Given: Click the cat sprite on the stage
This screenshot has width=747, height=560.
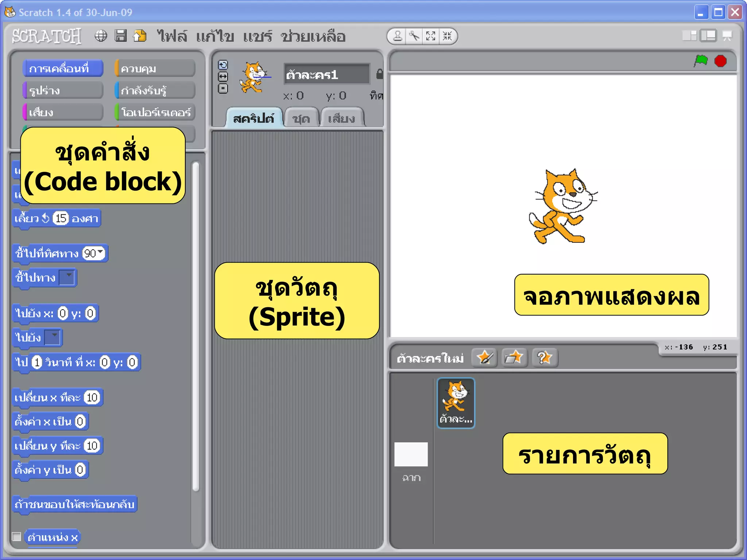Looking at the screenshot, I should [x=563, y=206].
